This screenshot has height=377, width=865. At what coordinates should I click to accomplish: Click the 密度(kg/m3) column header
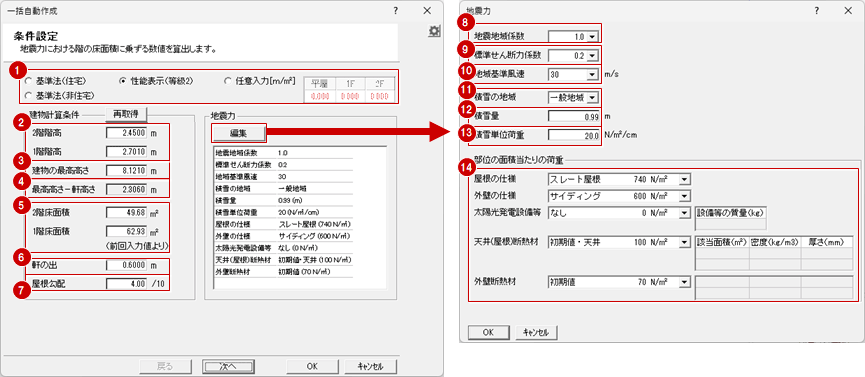tap(775, 242)
